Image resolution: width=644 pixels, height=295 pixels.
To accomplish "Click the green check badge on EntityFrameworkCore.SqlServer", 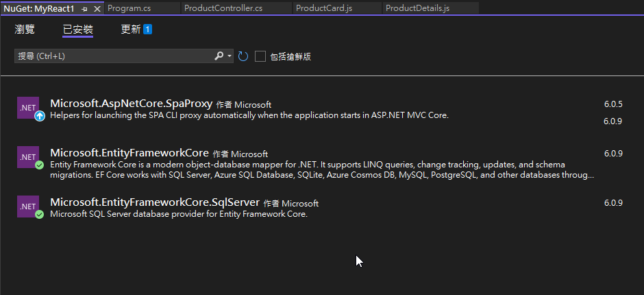I will [40, 214].
